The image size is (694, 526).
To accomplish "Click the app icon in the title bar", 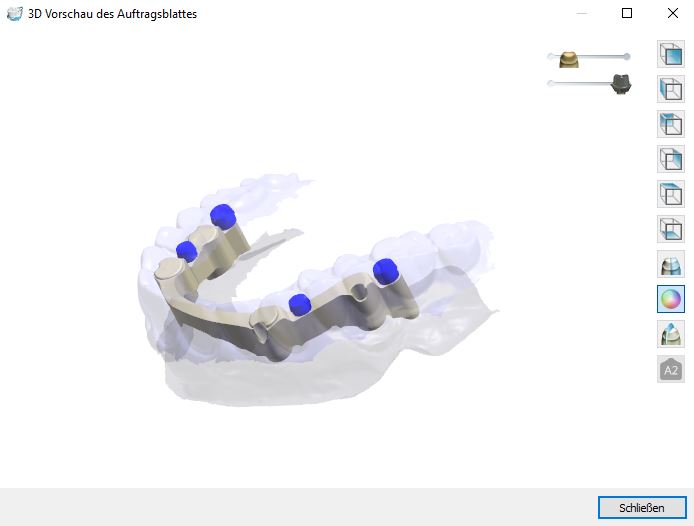I will [14, 13].
